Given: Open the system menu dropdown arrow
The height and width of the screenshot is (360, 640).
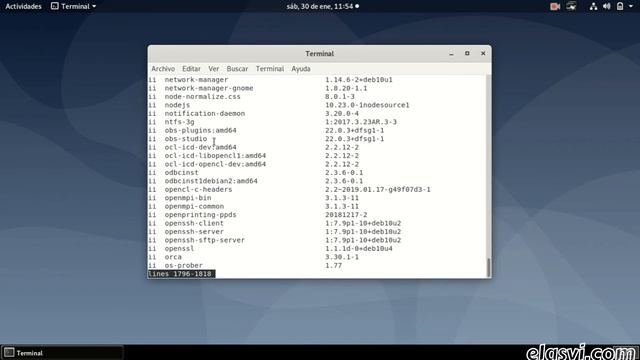Looking at the screenshot, I should 631,6.
